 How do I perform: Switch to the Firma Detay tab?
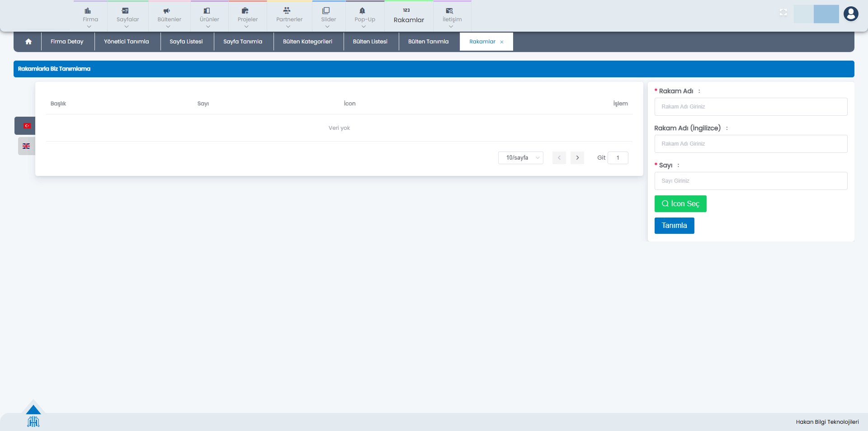(67, 42)
